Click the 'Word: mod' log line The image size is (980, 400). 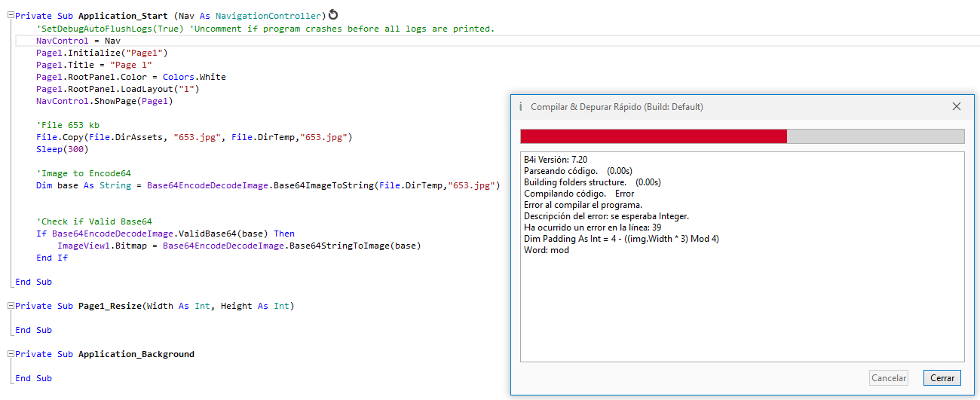click(547, 250)
